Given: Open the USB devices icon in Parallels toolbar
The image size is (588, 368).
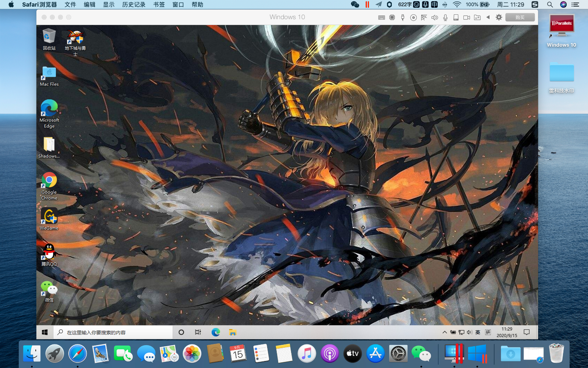Looking at the screenshot, I should tap(403, 17).
